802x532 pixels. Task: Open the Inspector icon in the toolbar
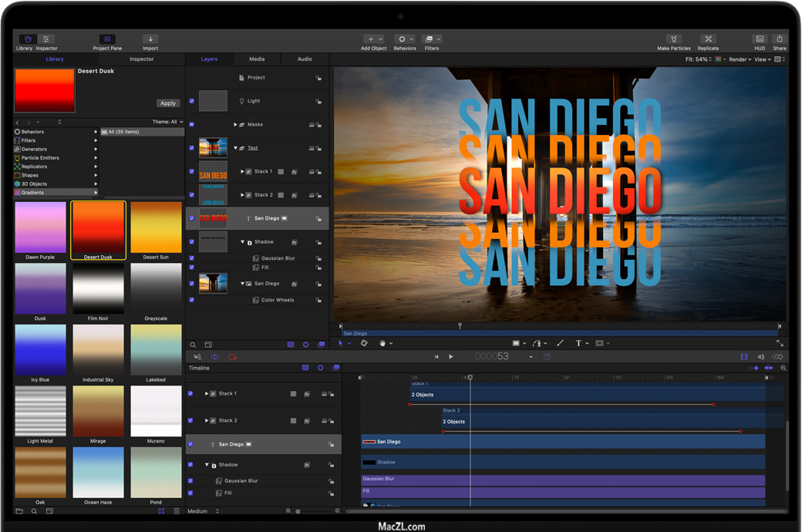tap(46, 39)
